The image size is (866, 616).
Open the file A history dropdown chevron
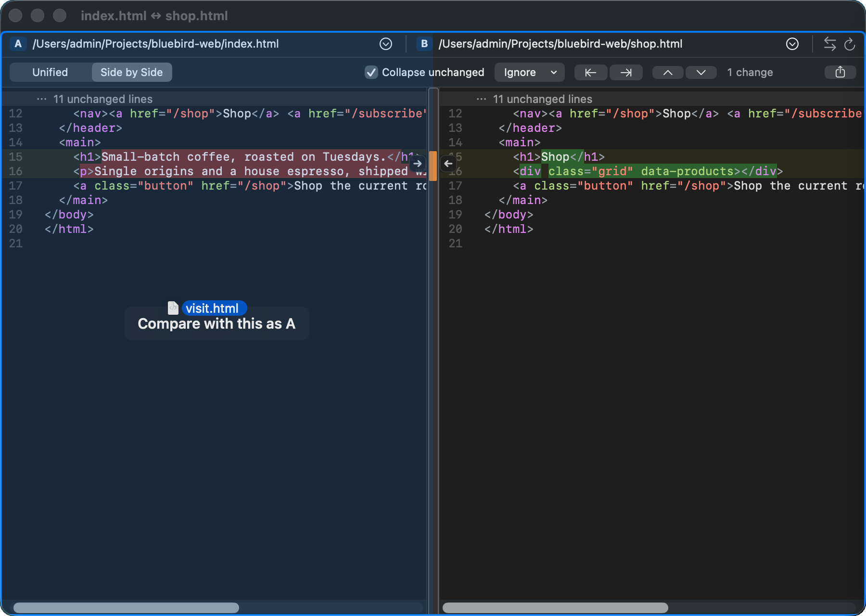pyautogui.click(x=386, y=44)
